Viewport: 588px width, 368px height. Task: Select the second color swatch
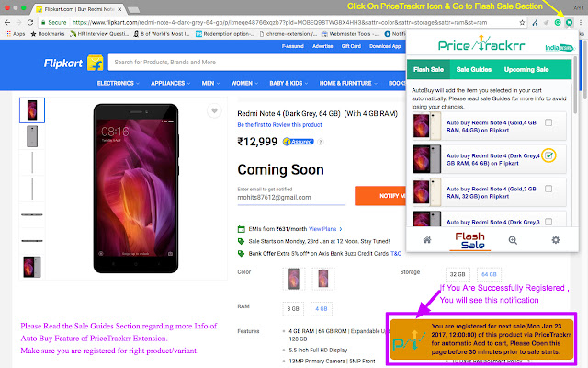point(322,278)
